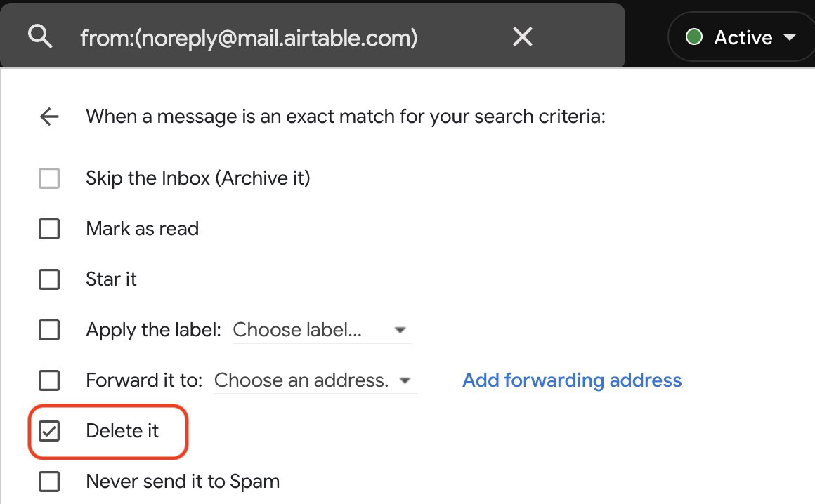This screenshot has width=815, height=504.
Task: Enable the Apply the label checkbox
Action: coord(49,330)
